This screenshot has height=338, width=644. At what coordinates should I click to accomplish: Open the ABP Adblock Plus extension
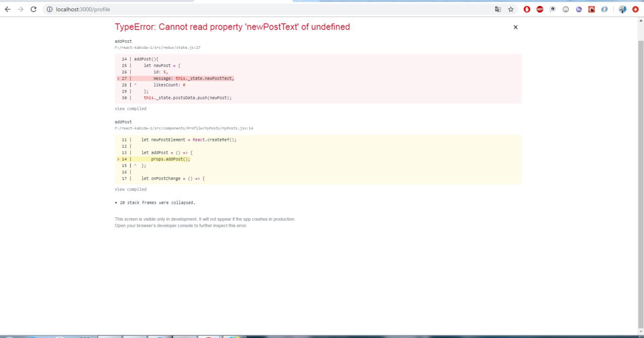pyautogui.click(x=540, y=9)
